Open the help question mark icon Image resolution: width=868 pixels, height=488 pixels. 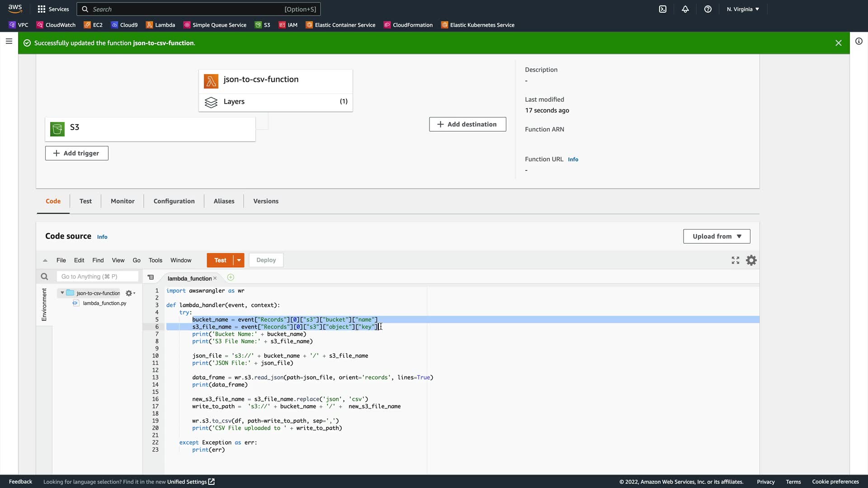tap(708, 9)
